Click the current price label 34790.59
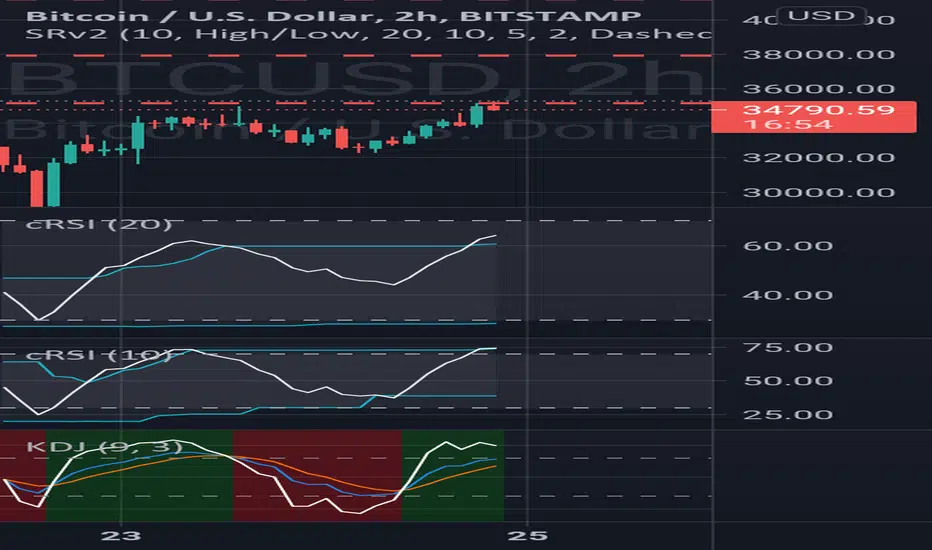The height and width of the screenshot is (550, 932). coord(818,110)
